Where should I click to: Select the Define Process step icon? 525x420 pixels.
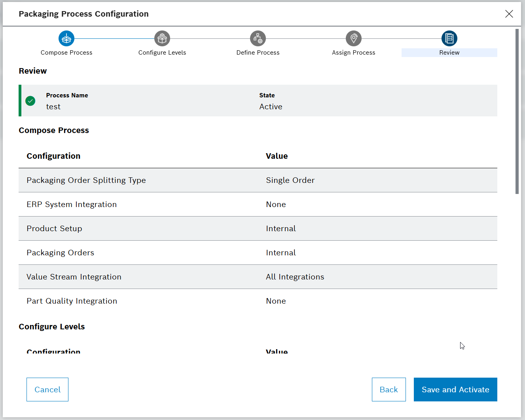pyautogui.click(x=258, y=38)
